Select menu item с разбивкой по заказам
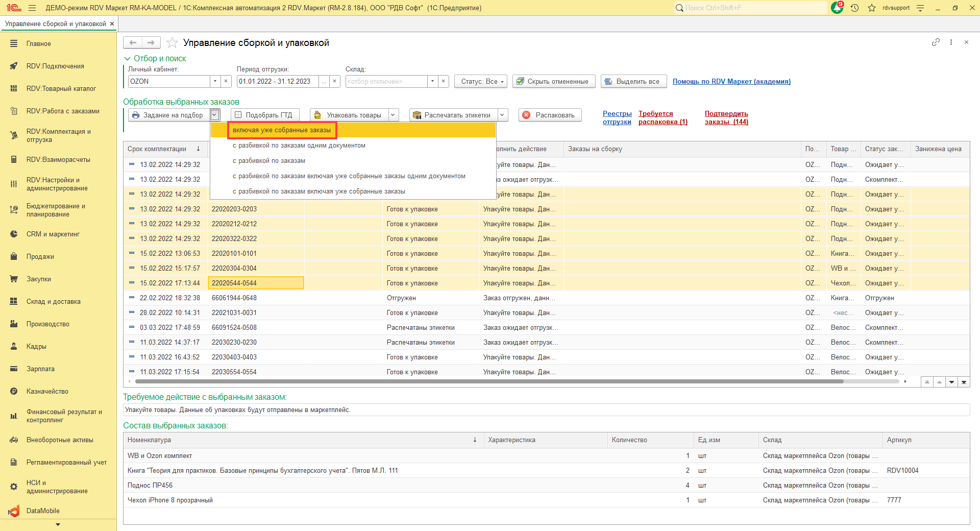This screenshot has height=531, width=980. (269, 161)
